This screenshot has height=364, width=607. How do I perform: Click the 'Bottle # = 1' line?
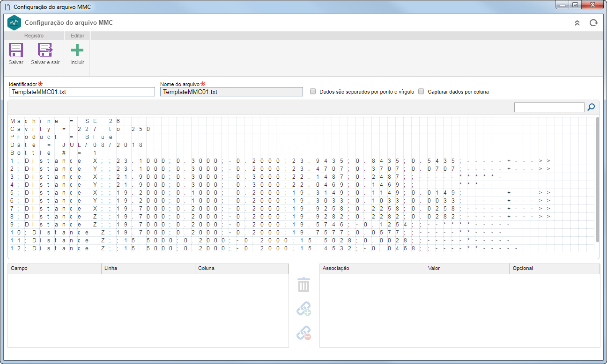pyautogui.click(x=53, y=153)
